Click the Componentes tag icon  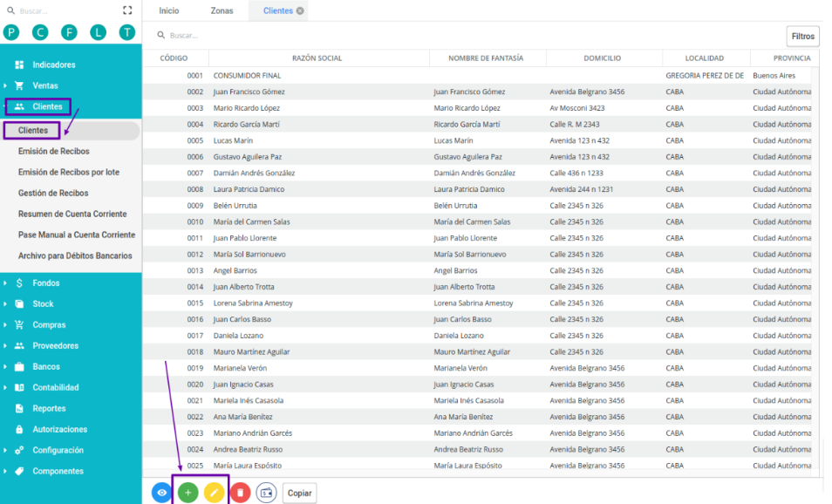(x=20, y=471)
